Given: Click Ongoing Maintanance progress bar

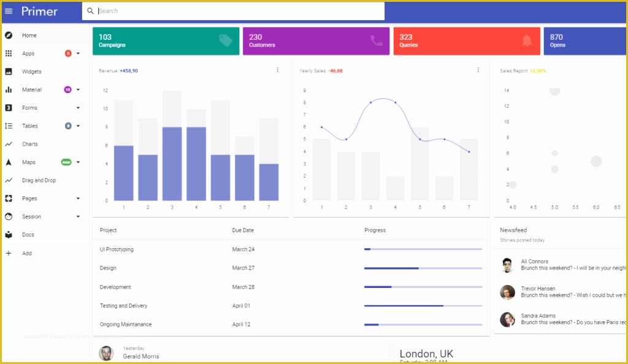Looking at the screenshot, I should pyautogui.click(x=423, y=324).
